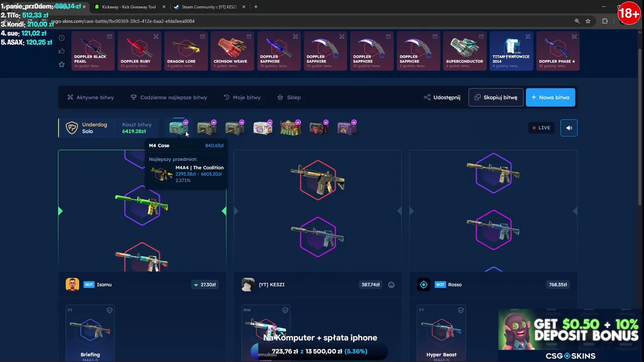Click the browser address bar URL

(123, 21)
